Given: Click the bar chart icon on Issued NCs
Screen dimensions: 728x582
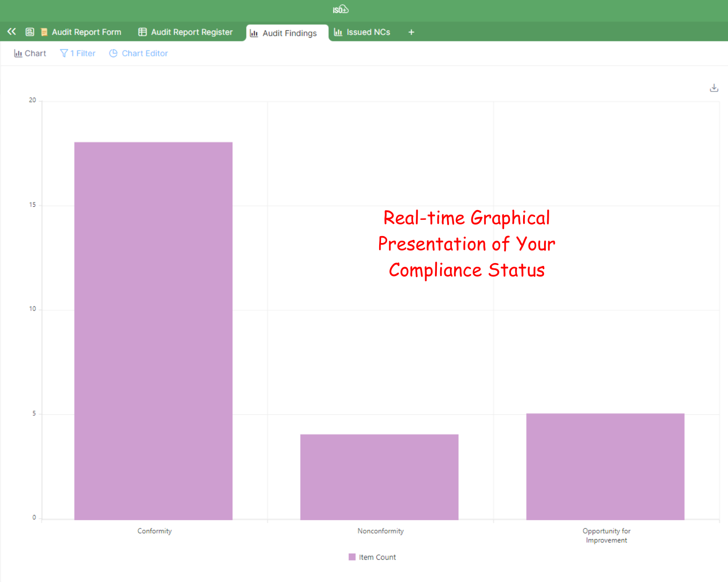Looking at the screenshot, I should pyautogui.click(x=338, y=32).
